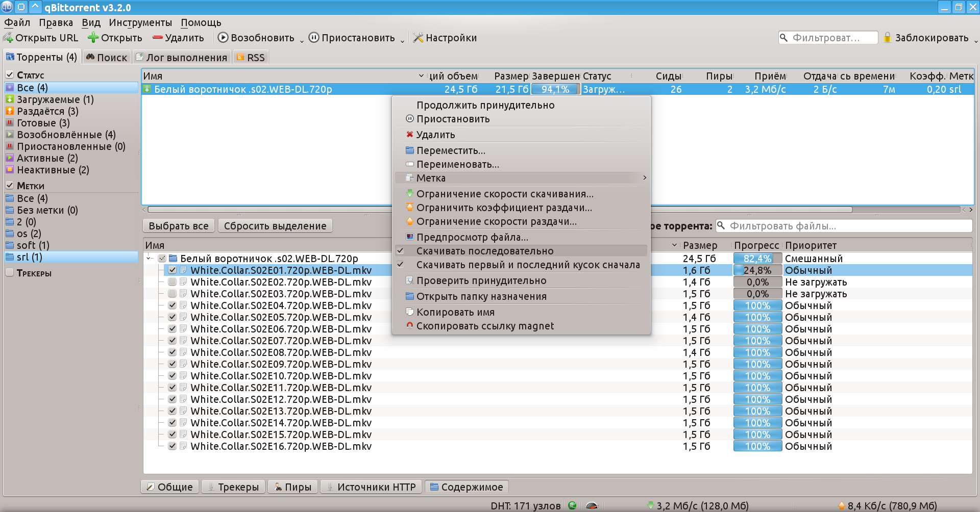Click magnet icon beside Скопировать ссылку magnet
Screen dimensions: 980x512
409,325
